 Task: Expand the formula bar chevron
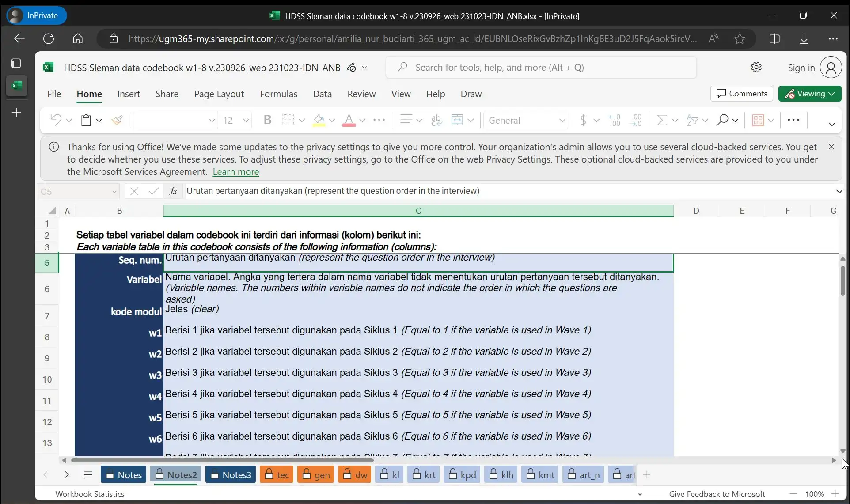pos(839,191)
